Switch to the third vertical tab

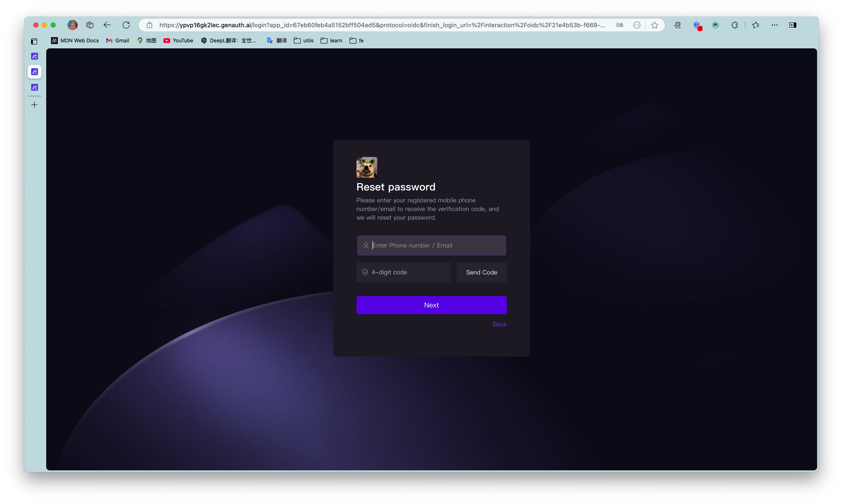(x=34, y=87)
